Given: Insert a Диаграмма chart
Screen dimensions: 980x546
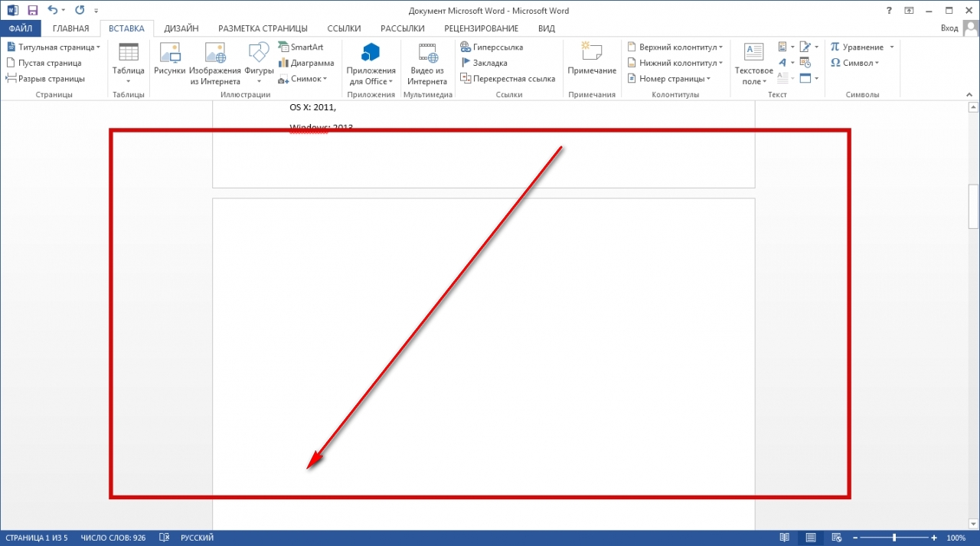Looking at the screenshot, I should 305,63.
